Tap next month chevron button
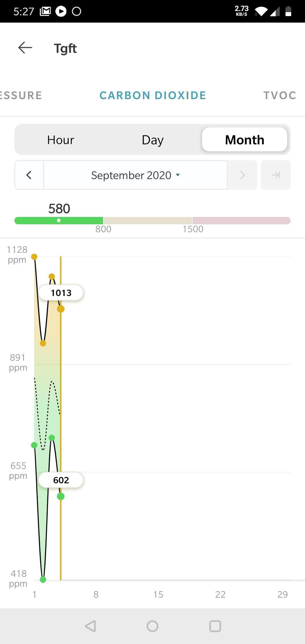Viewport: 305px width, 644px height. (x=242, y=175)
